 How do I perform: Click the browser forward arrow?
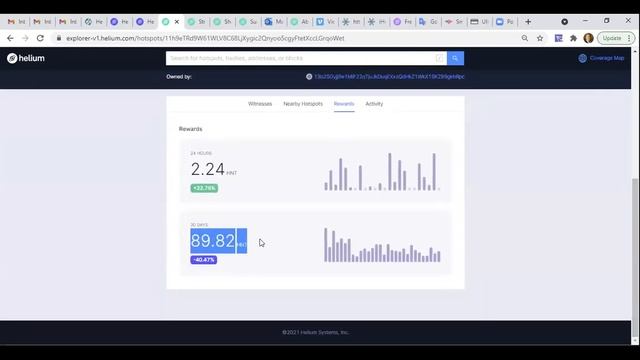pos(25,38)
